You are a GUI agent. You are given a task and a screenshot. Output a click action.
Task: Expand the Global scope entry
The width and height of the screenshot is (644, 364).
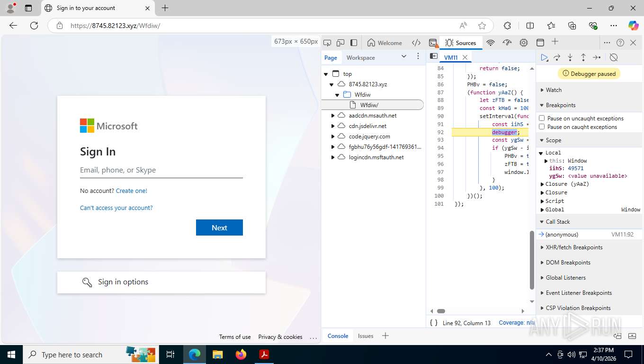tap(543, 209)
